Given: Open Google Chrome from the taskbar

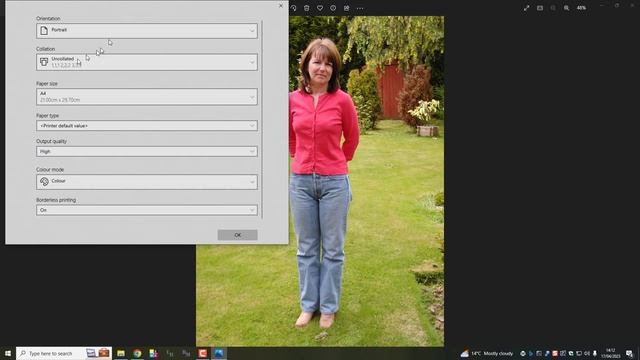Looking at the screenshot, I should (x=137, y=353).
